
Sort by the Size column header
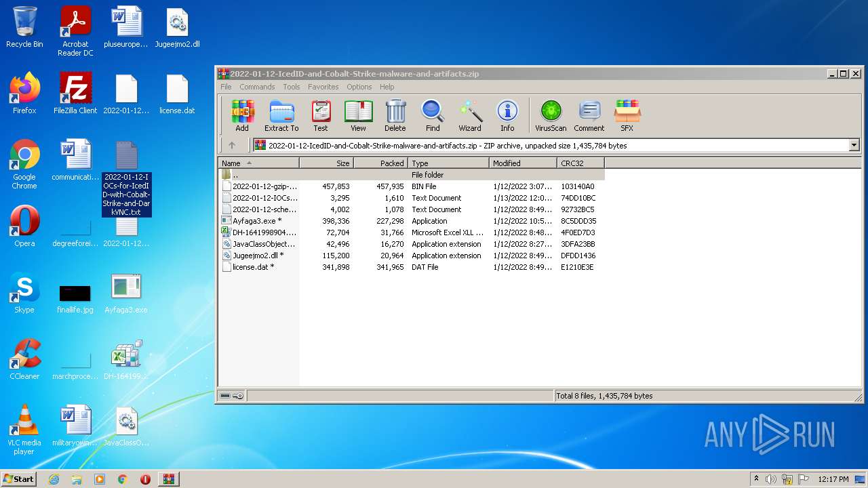pyautogui.click(x=327, y=163)
